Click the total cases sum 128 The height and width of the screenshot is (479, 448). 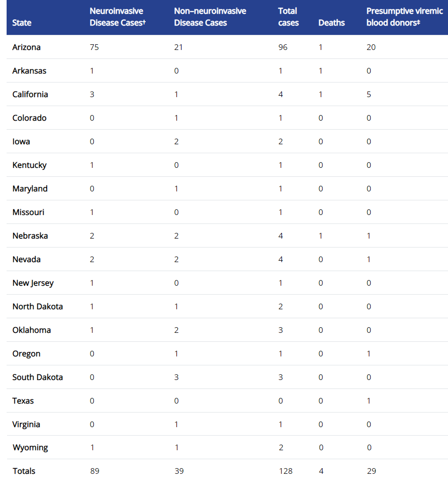(x=285, y=471)
